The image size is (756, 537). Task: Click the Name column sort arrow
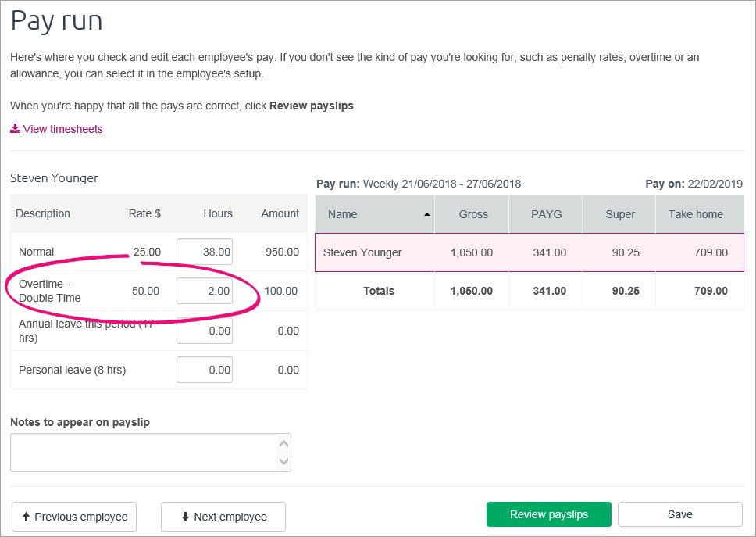click(x=426, y=214)
